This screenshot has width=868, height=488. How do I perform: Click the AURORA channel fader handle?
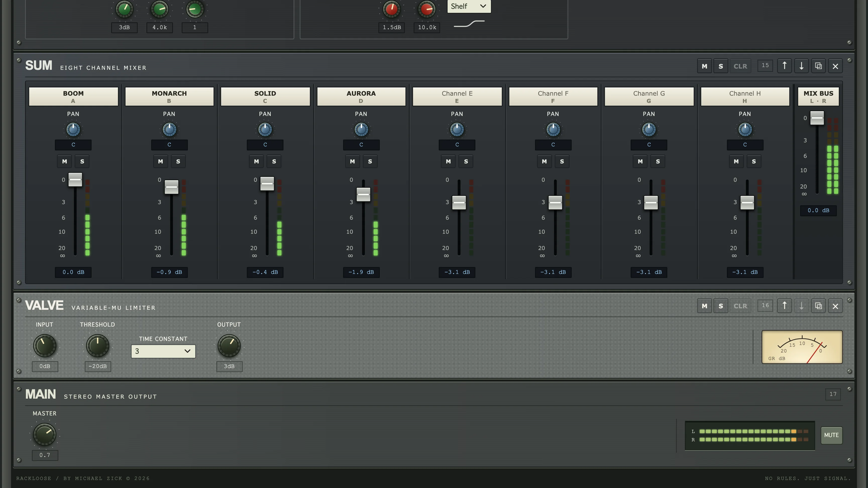click(x=363, y=195)
